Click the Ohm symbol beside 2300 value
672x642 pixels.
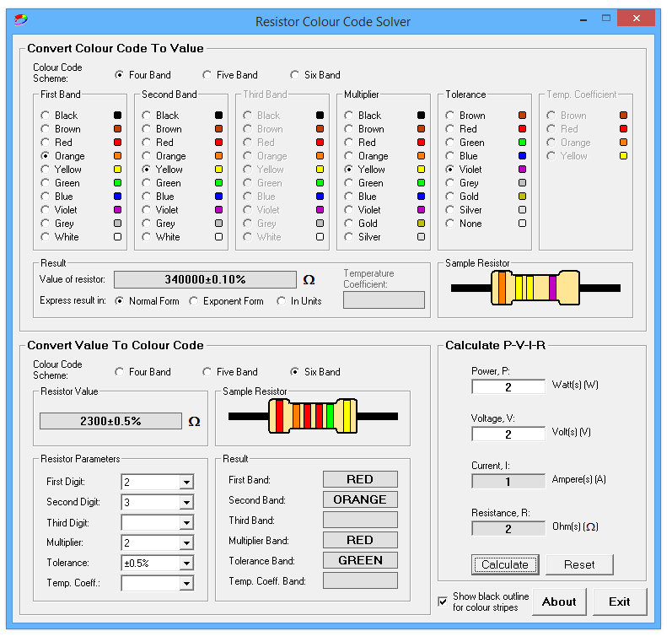194,422
